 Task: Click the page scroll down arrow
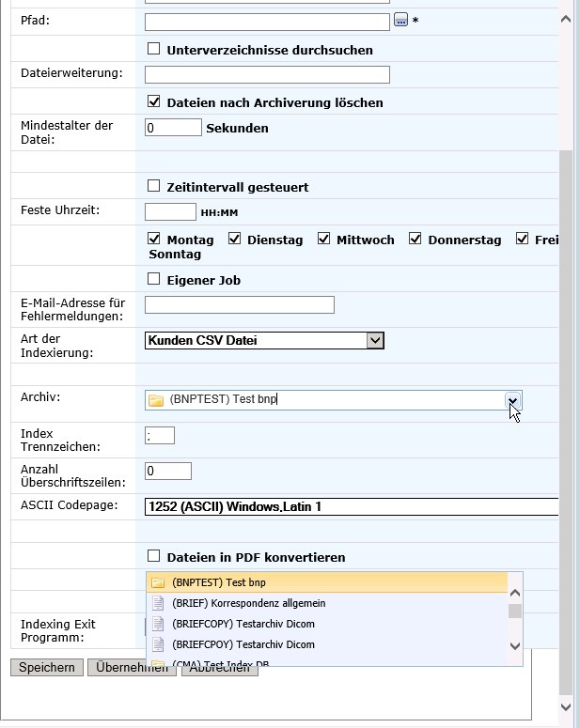(x=566, y=707)
